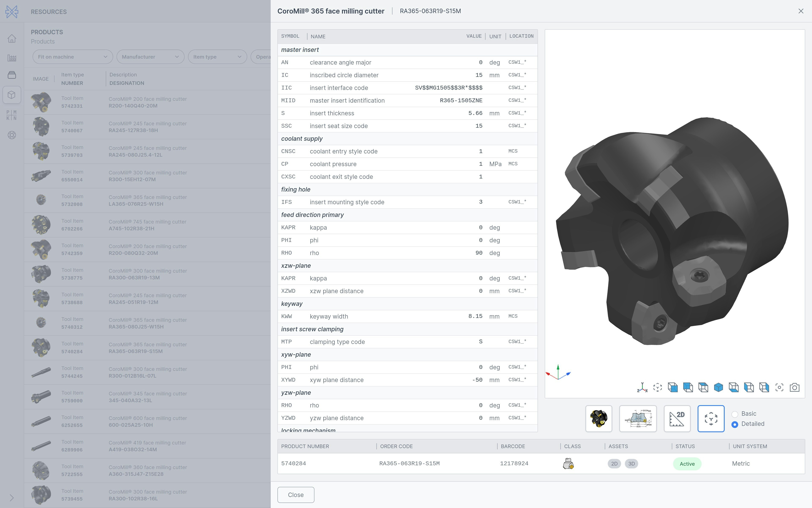Click value R365-1505ZNE in MIID row
Screen dimensions: 812x508
coord(461,101)
